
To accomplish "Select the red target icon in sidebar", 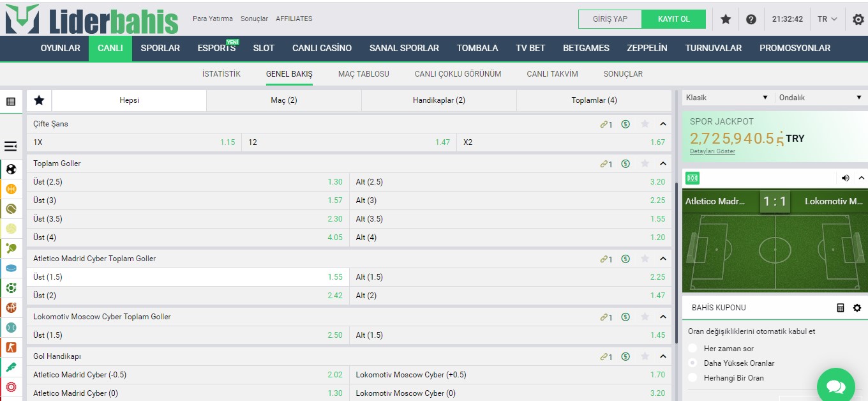I will pyautogui.click(x=11, y=387).
